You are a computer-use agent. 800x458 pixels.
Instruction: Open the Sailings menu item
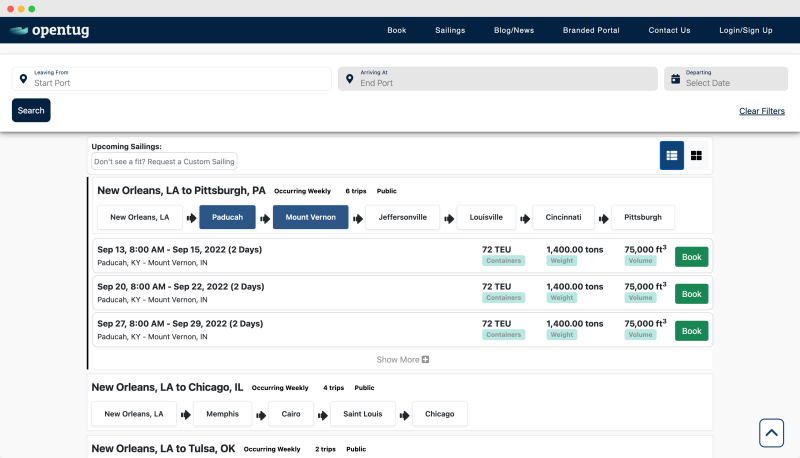coord(450,30)
